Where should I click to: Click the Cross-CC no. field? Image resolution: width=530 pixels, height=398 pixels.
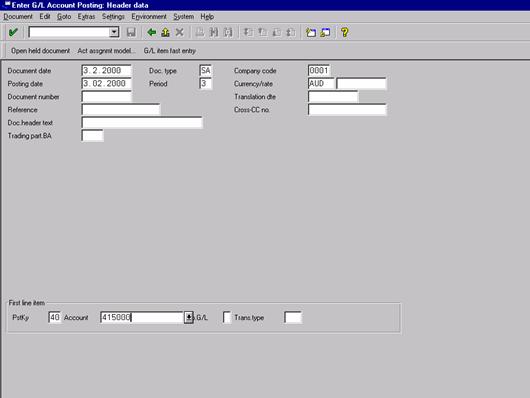pyautogui.click(x=347, y=110)
